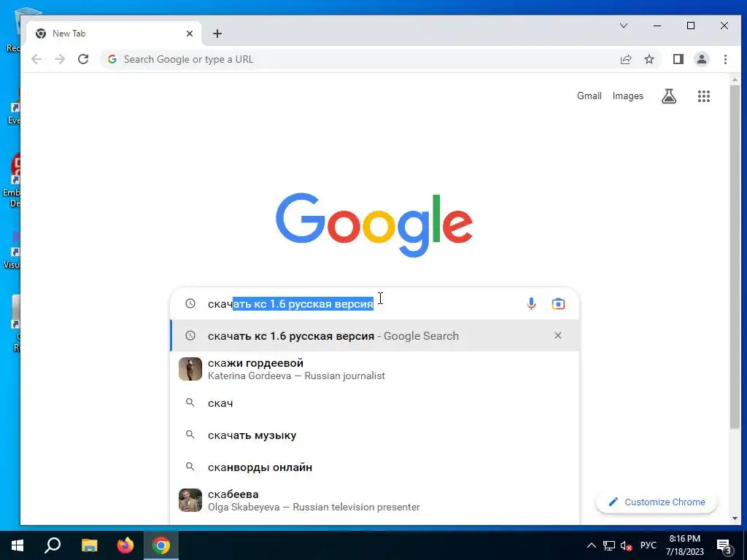747x560 pixels.
Task: Bookmark this tab with the star icon
Action: (x=649, y=59)
